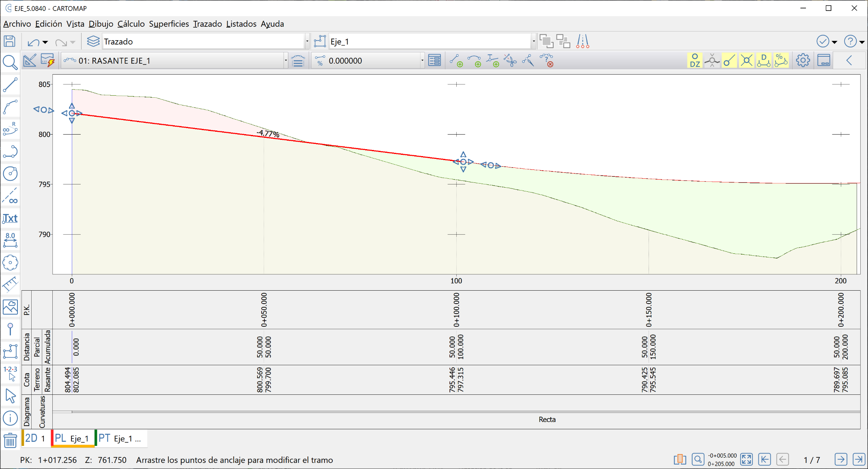Image resolution: width=868 pixels, height=469 pixels.
Task: Expand the Trazado layer dropdown
Action: tap(307, 41)
